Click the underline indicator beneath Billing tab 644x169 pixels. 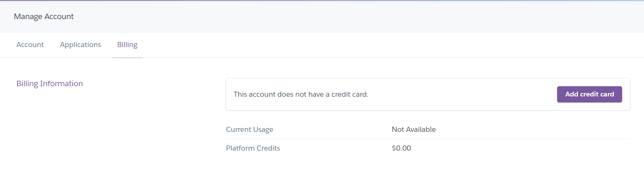pyautogui.click(x=127, y=58)
